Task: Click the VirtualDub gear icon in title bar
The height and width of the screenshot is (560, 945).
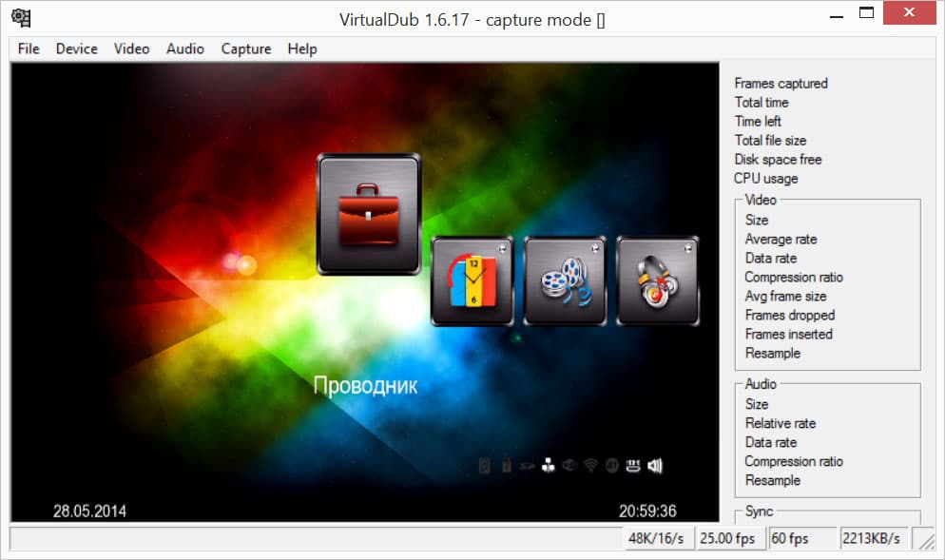Action: (21, 18)
